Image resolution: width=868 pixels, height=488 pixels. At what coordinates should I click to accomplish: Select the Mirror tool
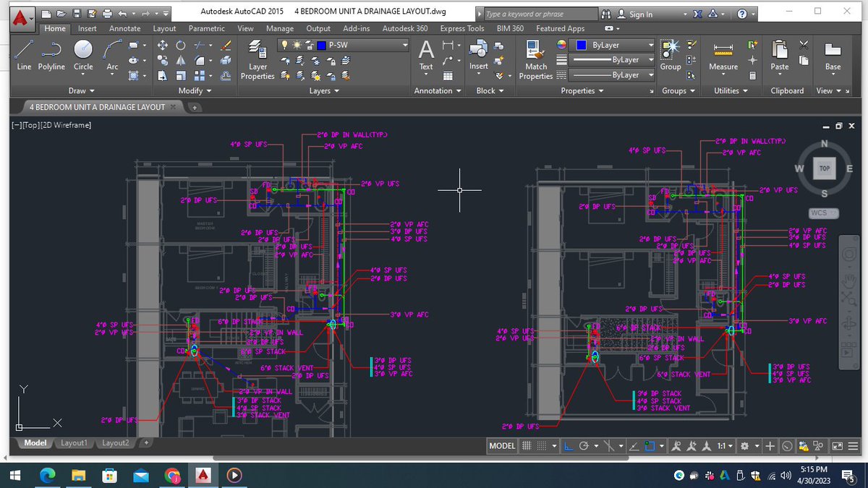coord(181,60)
